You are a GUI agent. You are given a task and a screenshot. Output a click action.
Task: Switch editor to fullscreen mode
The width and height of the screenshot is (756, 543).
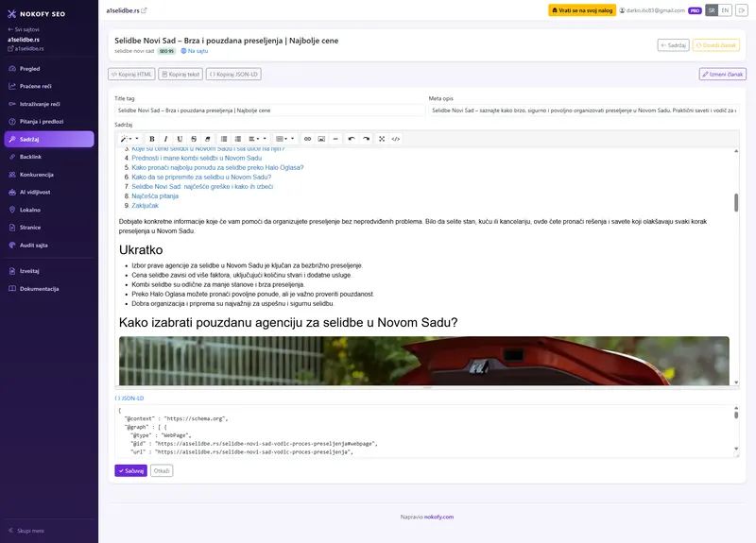tap(382, 139)
